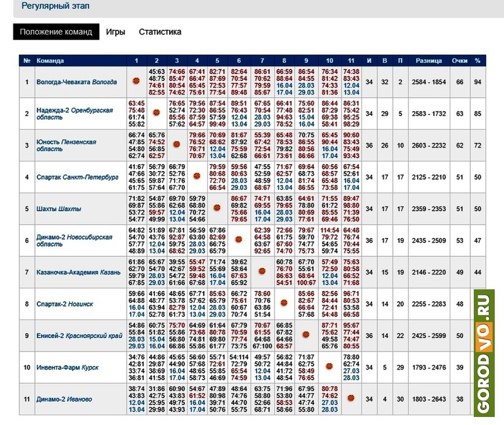Click points value 66 for Вологда-Чеваката
Screen dimensions: 504x425
[x=460, y=82]
